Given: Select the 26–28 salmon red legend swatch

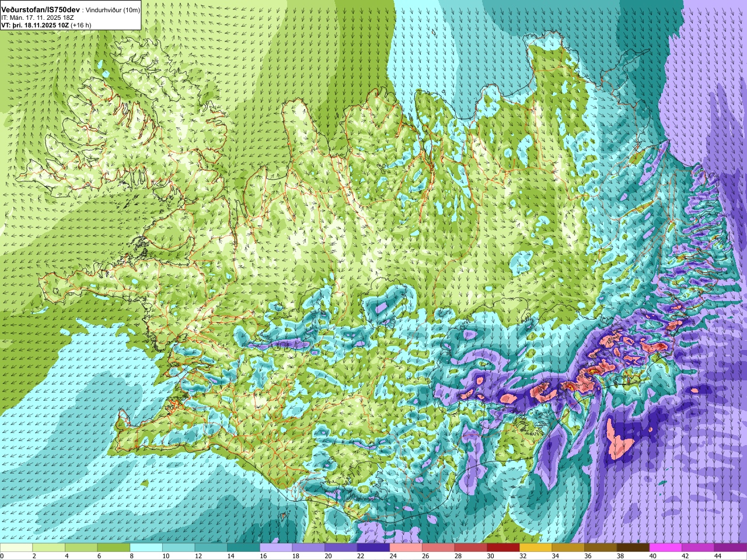Looking at the screenshot, I should (438, 547).
